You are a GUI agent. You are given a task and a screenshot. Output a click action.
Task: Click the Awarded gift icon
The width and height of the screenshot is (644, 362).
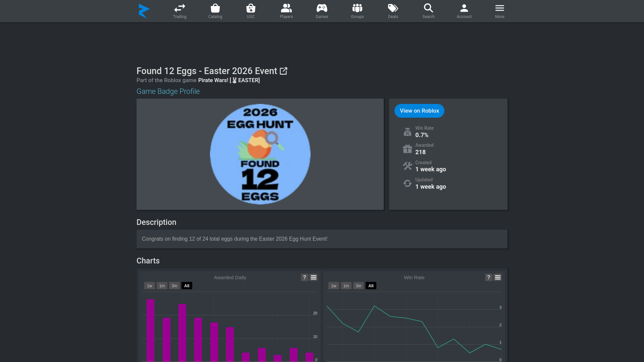click(408, 149)
